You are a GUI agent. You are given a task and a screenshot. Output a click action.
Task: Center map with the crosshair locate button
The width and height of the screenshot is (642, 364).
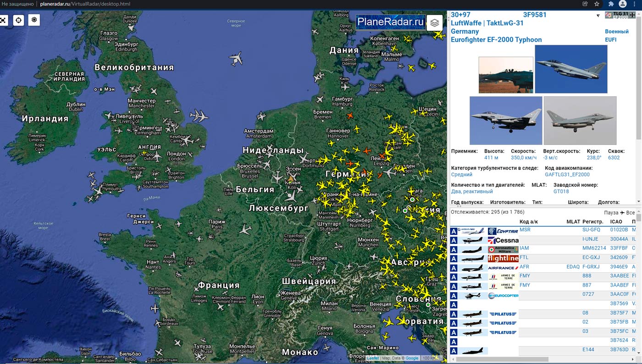point(18,20)
